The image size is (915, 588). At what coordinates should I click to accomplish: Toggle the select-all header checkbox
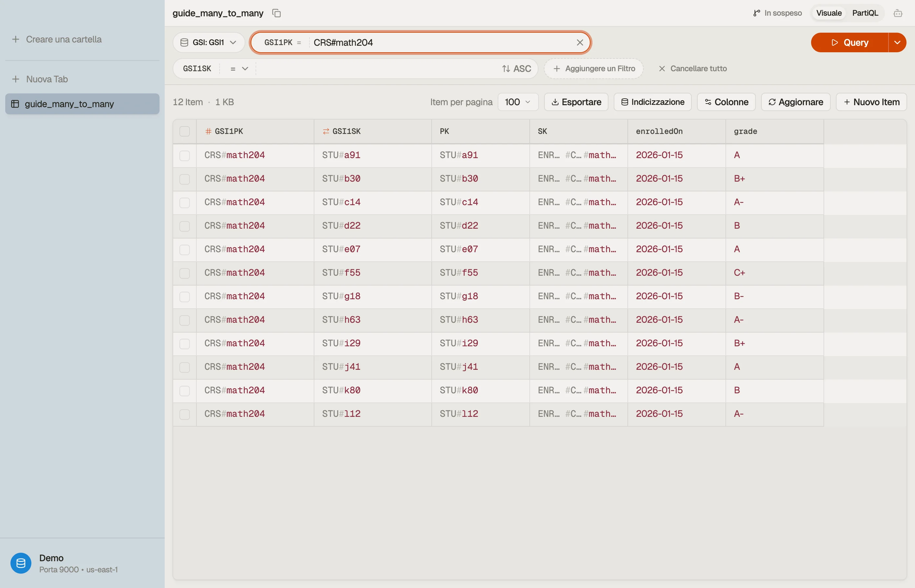(184, 131)
